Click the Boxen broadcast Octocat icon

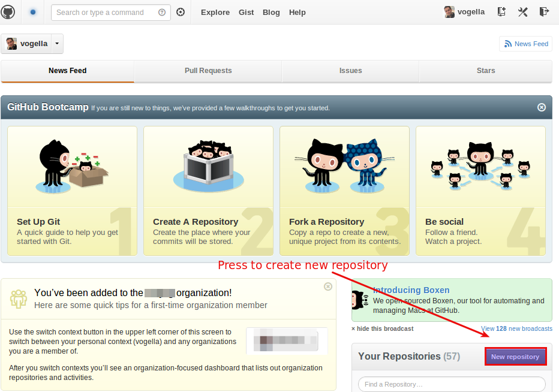[x=360, y=299]
